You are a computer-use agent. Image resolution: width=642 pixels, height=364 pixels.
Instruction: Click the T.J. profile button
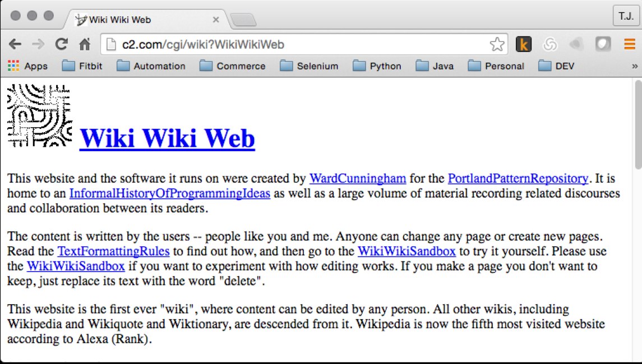coord(627,15)
